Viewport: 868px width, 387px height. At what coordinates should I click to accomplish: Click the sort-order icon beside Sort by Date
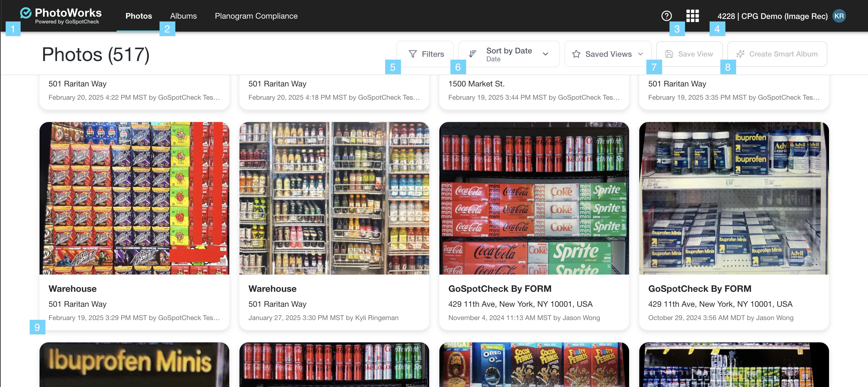[472, 54]
